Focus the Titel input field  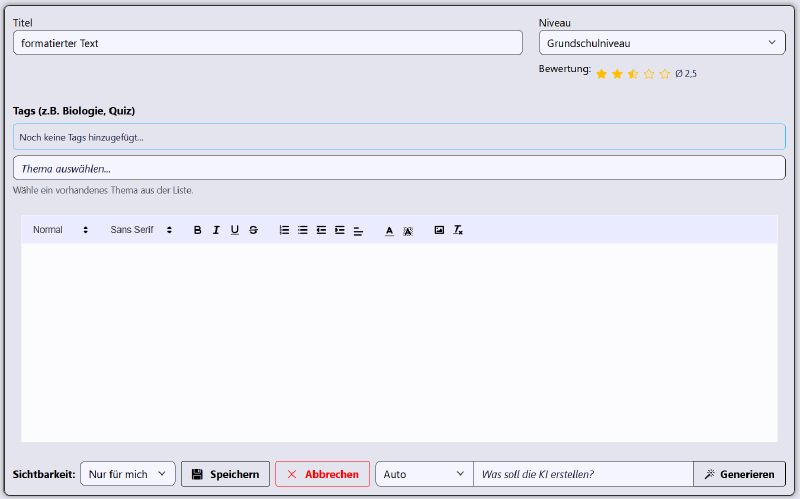pos(268,43)
